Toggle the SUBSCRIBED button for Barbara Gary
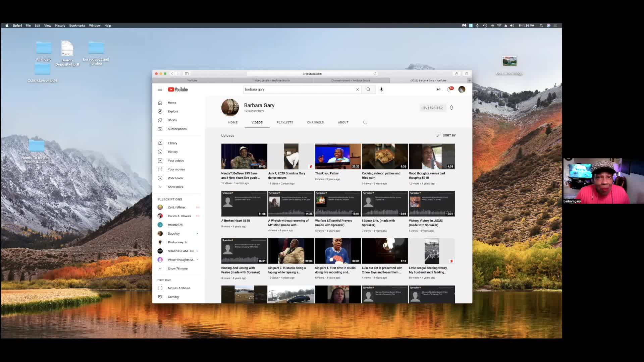Viewport: 644px width, 362px height. 433,108
